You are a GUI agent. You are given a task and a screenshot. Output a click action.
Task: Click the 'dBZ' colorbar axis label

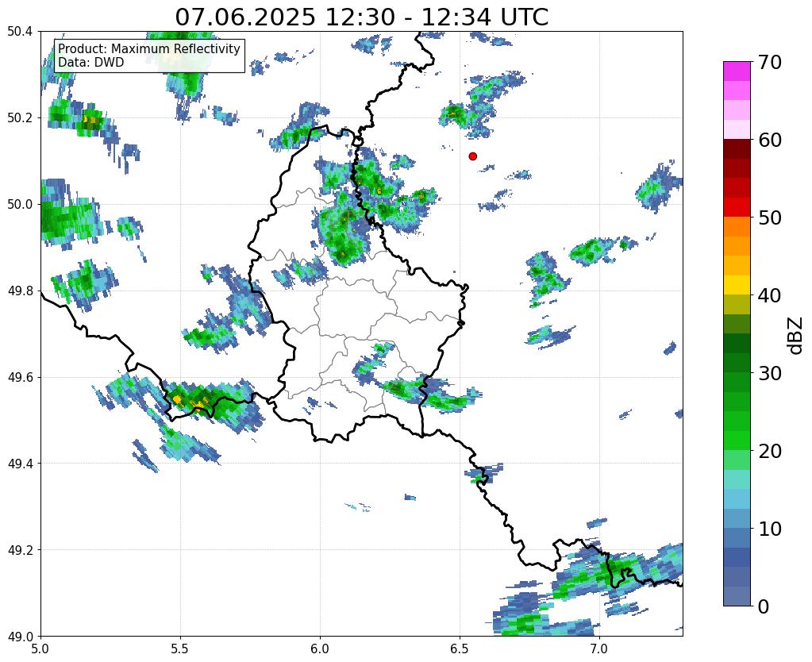(796, 336)
